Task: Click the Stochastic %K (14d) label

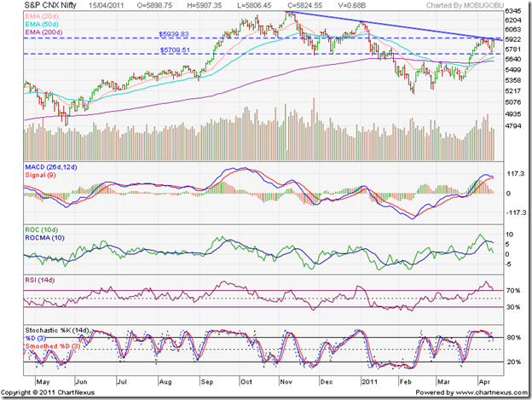Action: [x=57, y=330]
